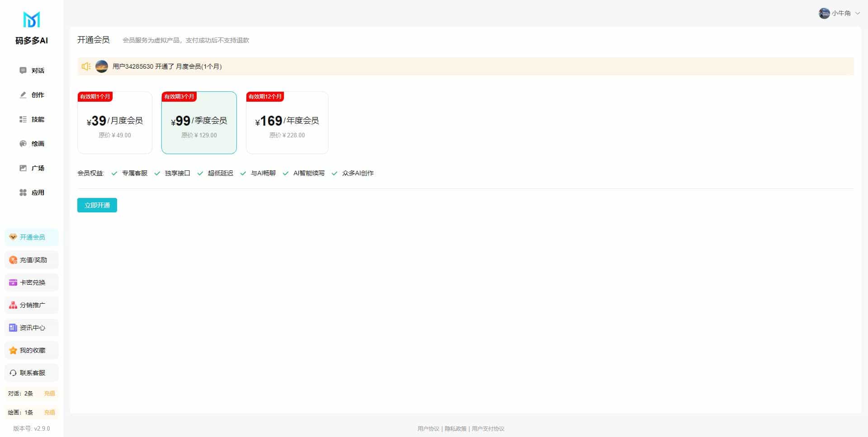Image resolution: width=868 pixels, height=437 pixels.
Task: Select the ¥99 季度会员 plan
Action: (199, 122)
